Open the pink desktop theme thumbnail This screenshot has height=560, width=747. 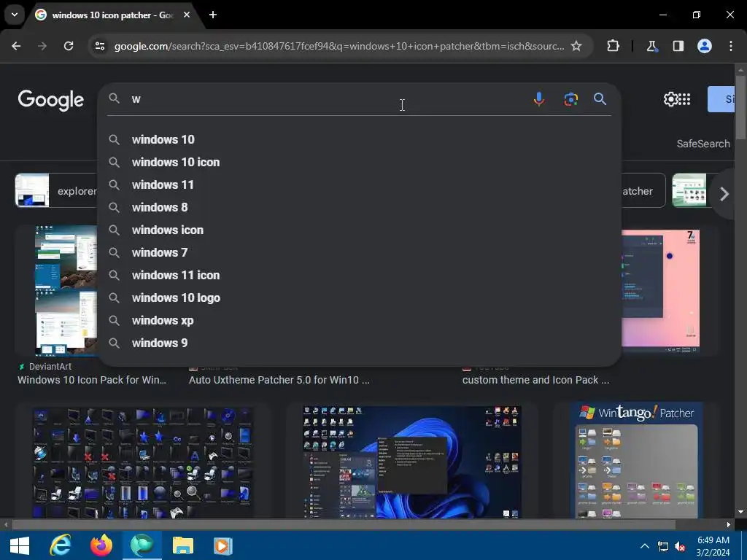661,291
